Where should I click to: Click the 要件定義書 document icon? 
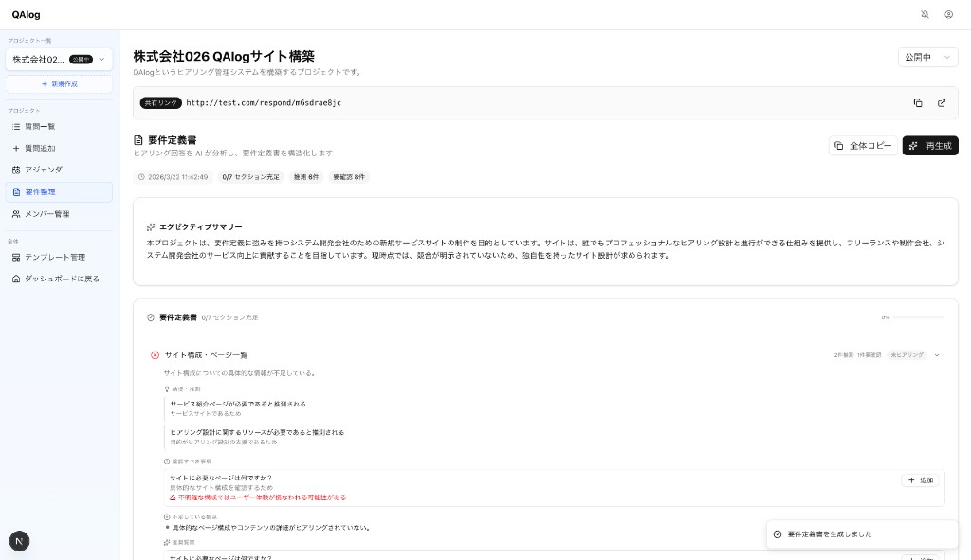coord(137,139)
